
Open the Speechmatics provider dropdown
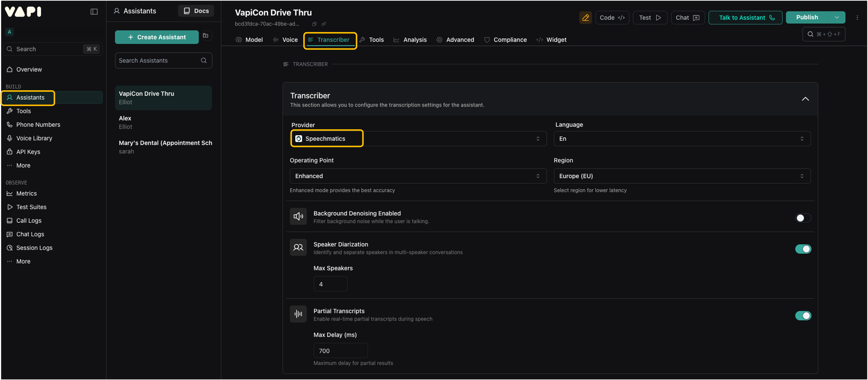[418, 139]
